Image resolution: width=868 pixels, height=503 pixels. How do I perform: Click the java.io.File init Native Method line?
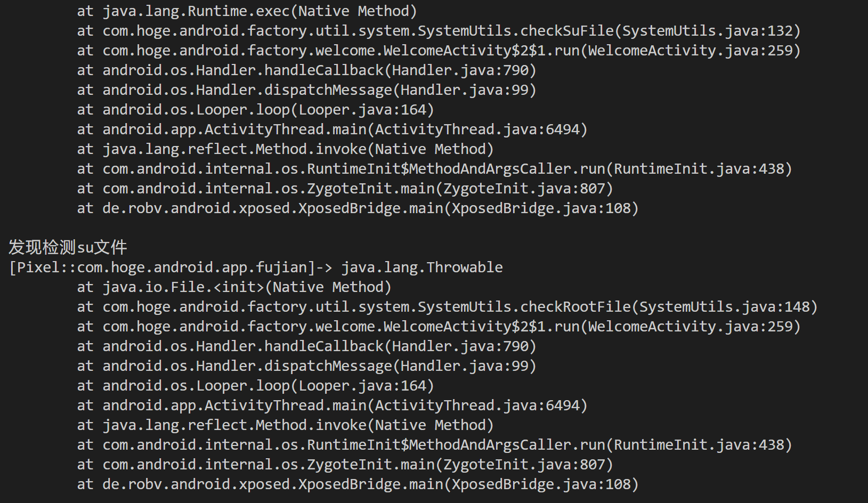234,287
